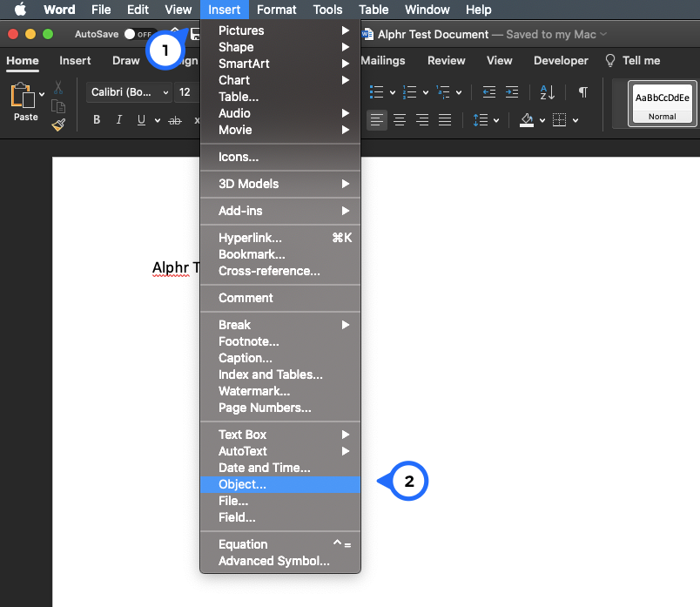The width and height of the screenshot is (700, 607).
Task: Click the center text alignment icon
Action: pyautogui.click(x=400, y=120)
